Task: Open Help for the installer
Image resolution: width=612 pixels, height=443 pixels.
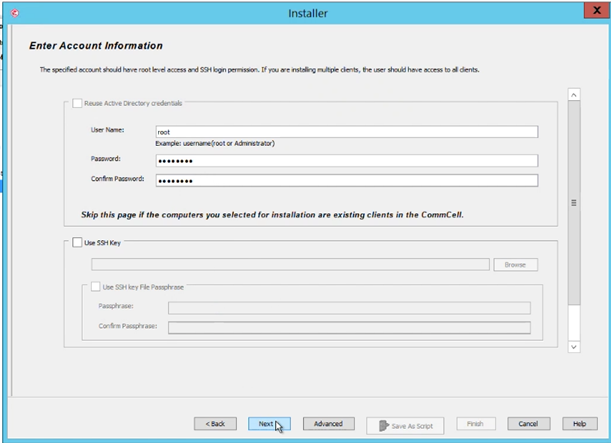Action: [580, 423]
